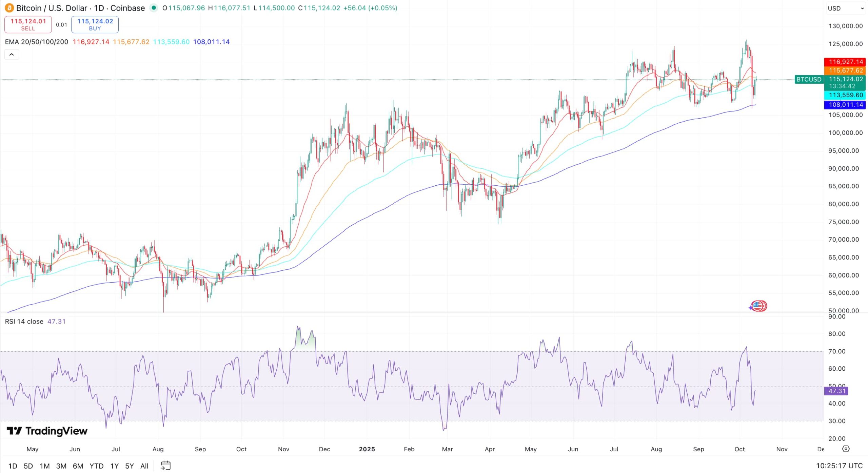The height and width of the screenshot is (473, 868).
Task: Open the USD currency dropdown
Action: point(846,8)
